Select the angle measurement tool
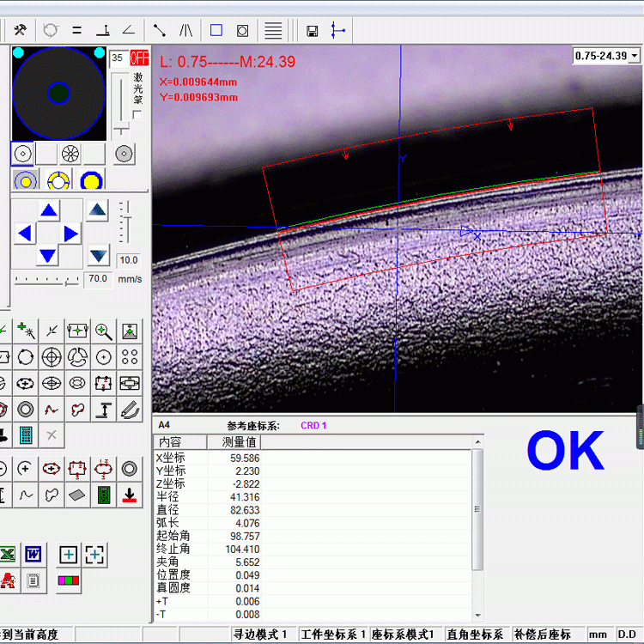The width and height of the screenshot is (644, 644). pyautogui.click(x=129, y=30)
